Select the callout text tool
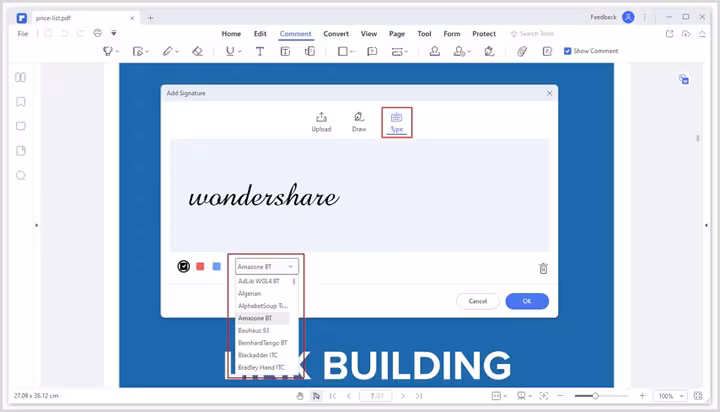The width and height of the screenshot is (720, 412). (310, 51)
